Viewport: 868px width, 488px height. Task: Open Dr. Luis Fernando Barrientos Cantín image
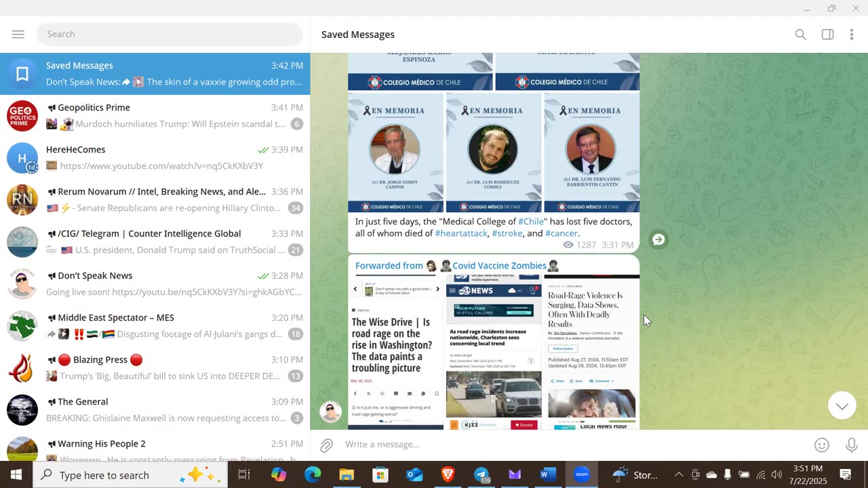(591, 152)
